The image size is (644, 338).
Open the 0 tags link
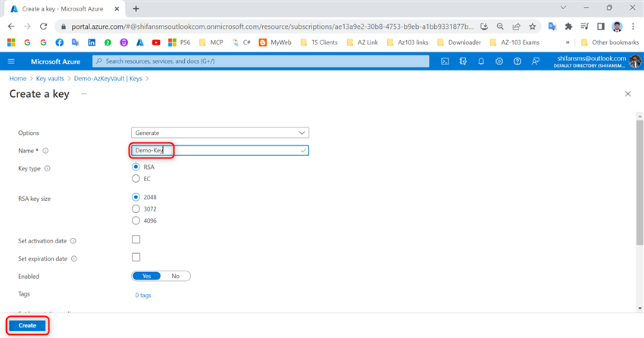(x=143, y=296)
